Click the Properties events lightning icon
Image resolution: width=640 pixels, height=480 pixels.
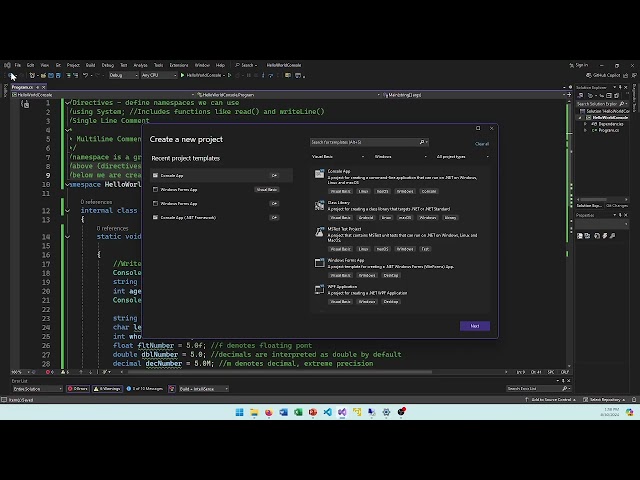point(604,236)
